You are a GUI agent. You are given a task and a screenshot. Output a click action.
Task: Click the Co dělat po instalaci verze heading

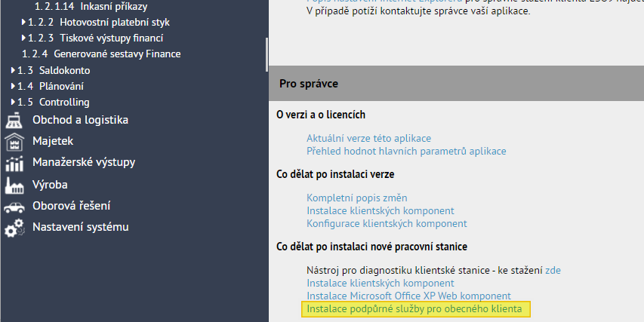click(335, 174)
